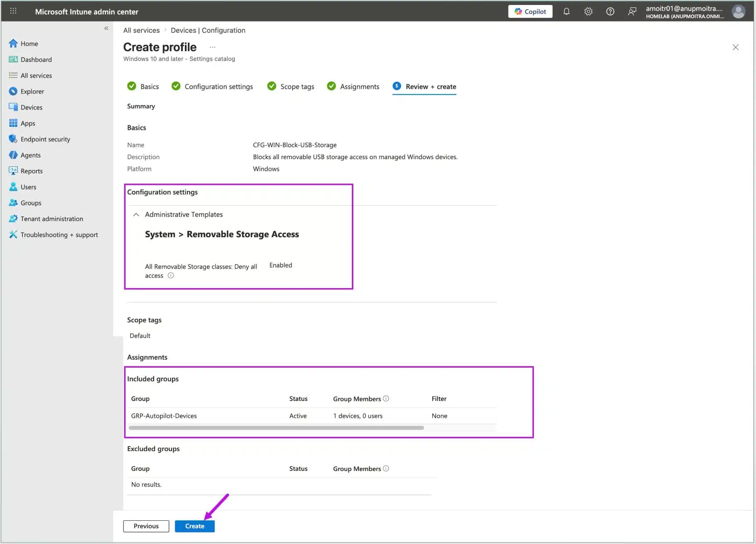756x544 pixels.
Task: Click the Endpoint security shield icon
Action: pyautogui.click(x=13, y=139)
